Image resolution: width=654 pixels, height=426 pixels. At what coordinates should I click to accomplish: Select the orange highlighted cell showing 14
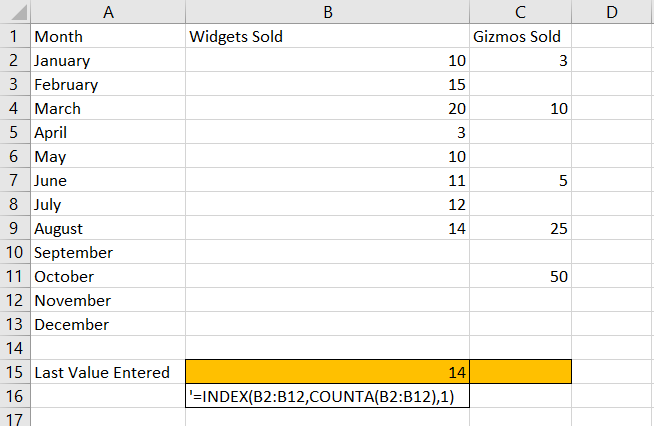[x=327, y=372]
